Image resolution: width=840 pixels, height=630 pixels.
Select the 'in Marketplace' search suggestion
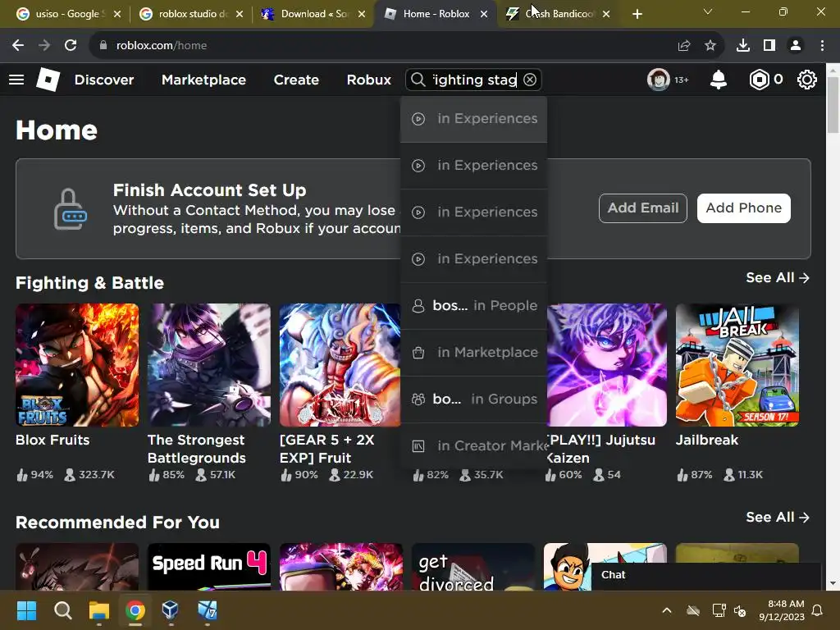(x=473, y=353)
